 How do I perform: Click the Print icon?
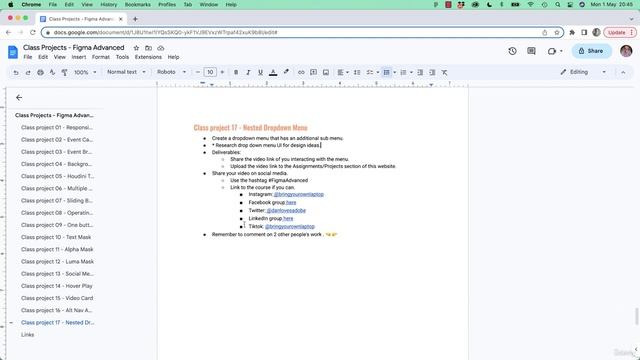click(x=40, y=72)
